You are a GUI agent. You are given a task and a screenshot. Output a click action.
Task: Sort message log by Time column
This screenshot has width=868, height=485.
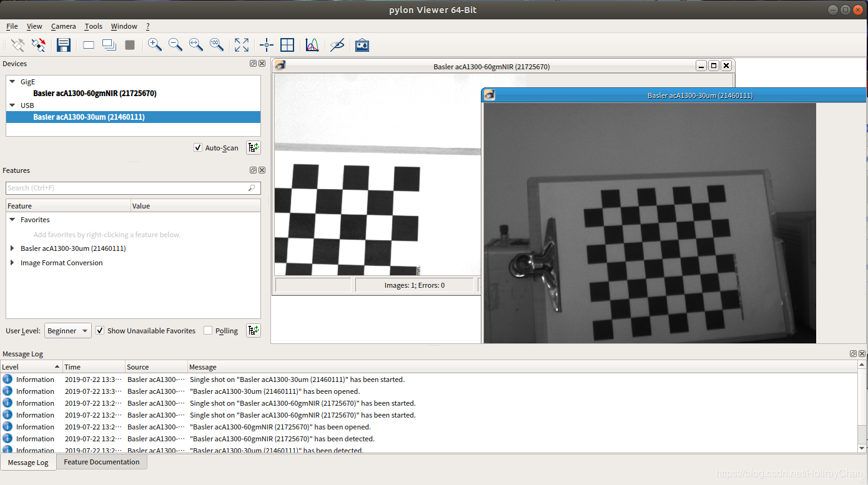click(x=94, y=367)
